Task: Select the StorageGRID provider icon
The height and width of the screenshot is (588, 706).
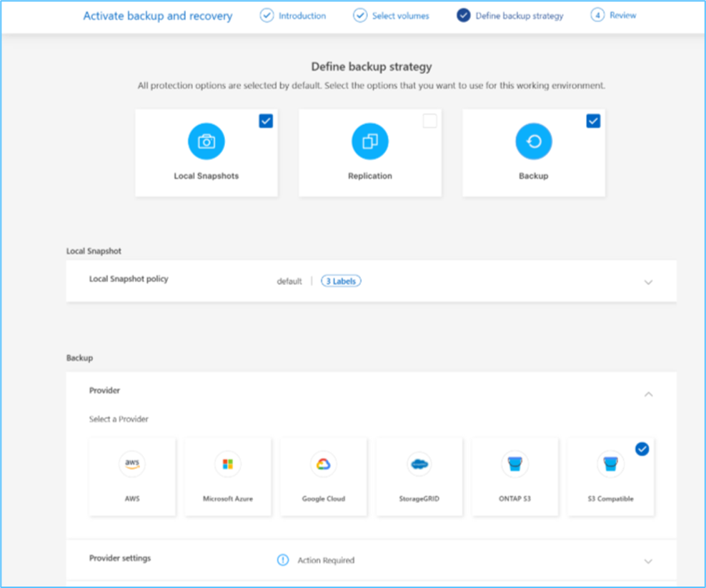Action: (x=419, y=465)
